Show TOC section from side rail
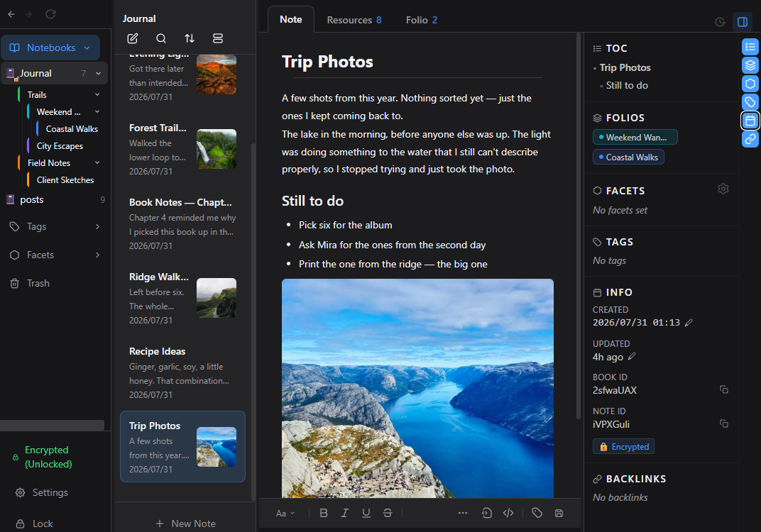 point(750,47)
